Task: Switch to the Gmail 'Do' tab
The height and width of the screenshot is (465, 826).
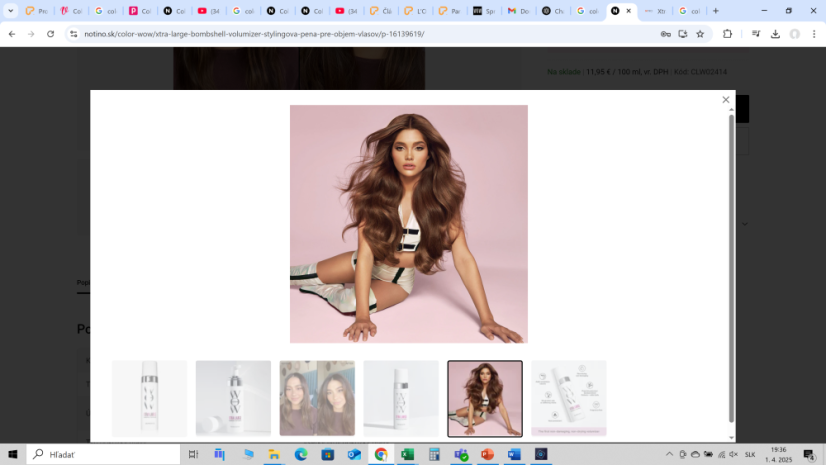Action: [x=518, y=11]
